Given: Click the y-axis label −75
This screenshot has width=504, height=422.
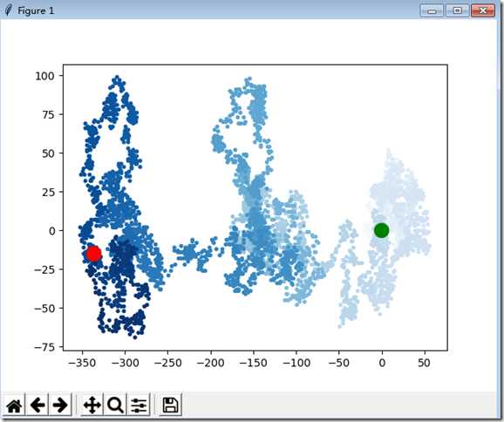Looking at the screenshot, I should (x=44, y=347).
